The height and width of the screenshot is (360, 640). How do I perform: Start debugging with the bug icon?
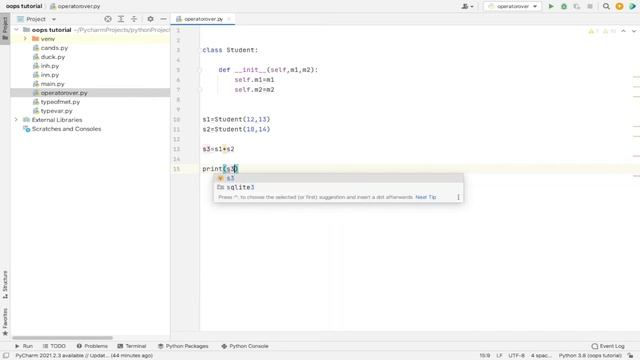(x=564, y=7)
